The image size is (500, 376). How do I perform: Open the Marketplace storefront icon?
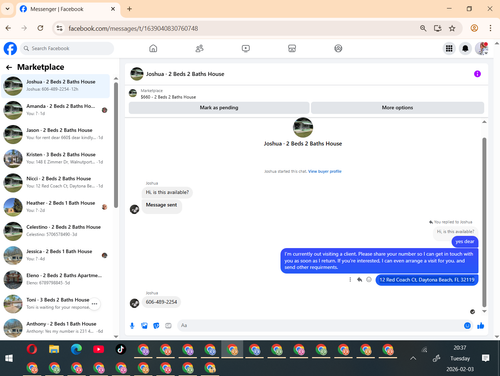[x=292, y=48]
